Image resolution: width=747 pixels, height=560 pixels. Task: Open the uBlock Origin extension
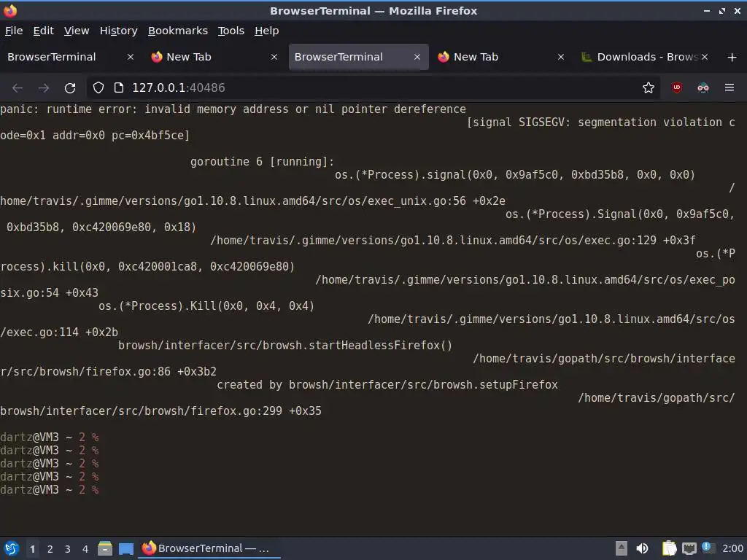(676, 87)
